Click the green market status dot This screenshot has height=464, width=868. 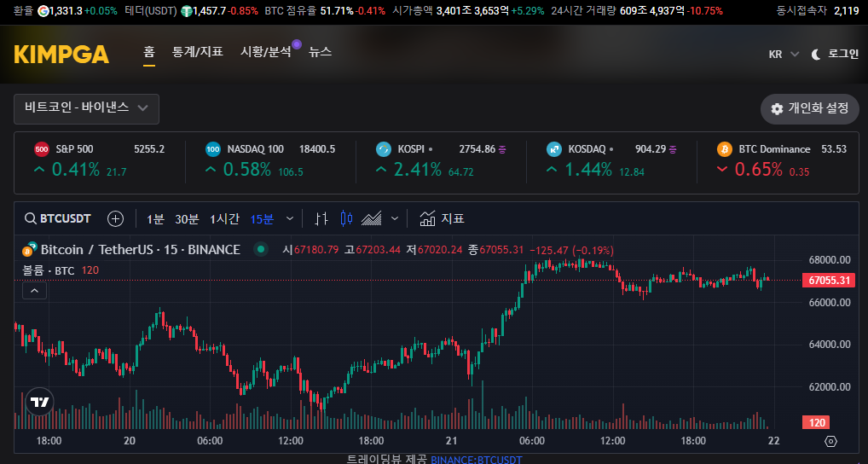coord(260,250)
